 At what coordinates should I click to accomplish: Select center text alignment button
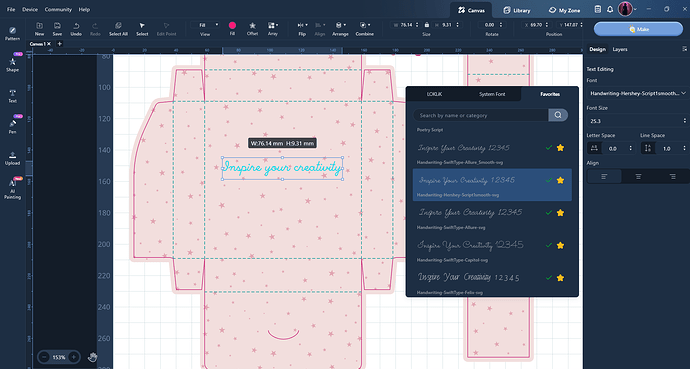point(638,176)
